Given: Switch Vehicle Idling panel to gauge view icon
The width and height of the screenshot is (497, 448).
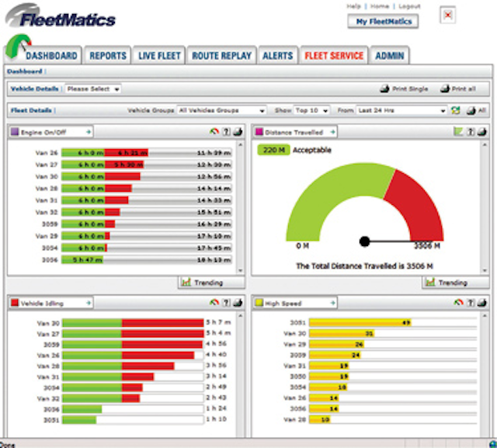Looking at the screenshot, I should click(214, 303).
